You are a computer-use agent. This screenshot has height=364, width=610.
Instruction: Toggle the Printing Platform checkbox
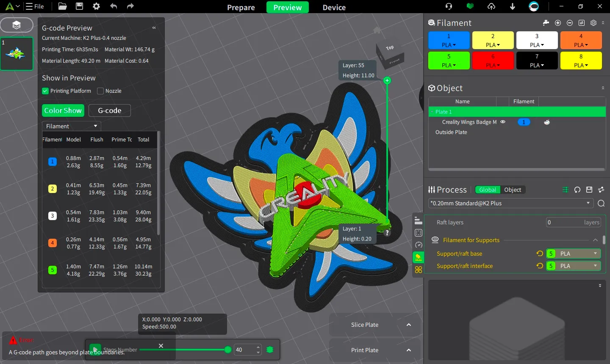(x=45, y=91)
